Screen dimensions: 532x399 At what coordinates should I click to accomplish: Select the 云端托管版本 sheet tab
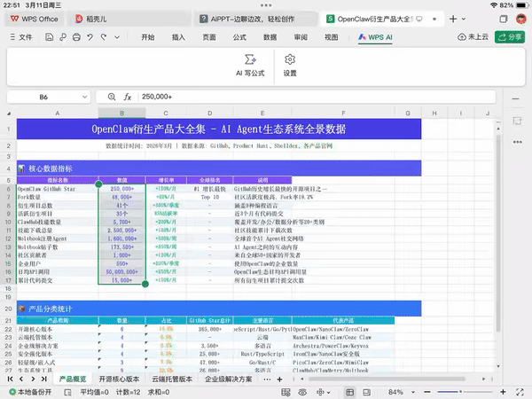click(x=172, y=379)
